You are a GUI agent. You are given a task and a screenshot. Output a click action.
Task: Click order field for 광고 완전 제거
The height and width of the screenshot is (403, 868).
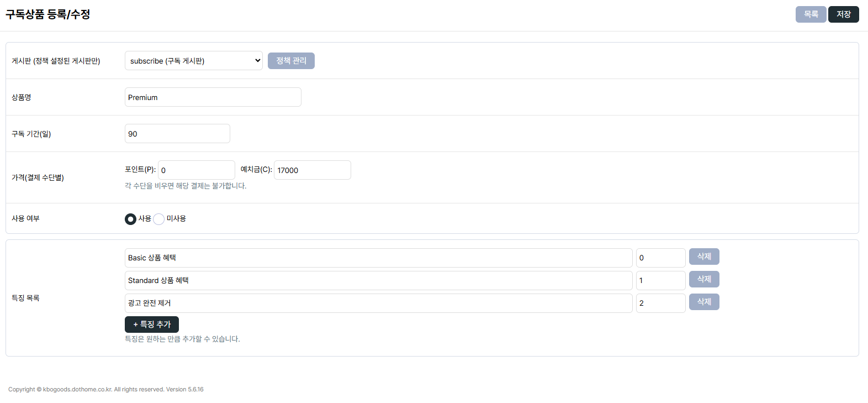click(x=660, y=303)
